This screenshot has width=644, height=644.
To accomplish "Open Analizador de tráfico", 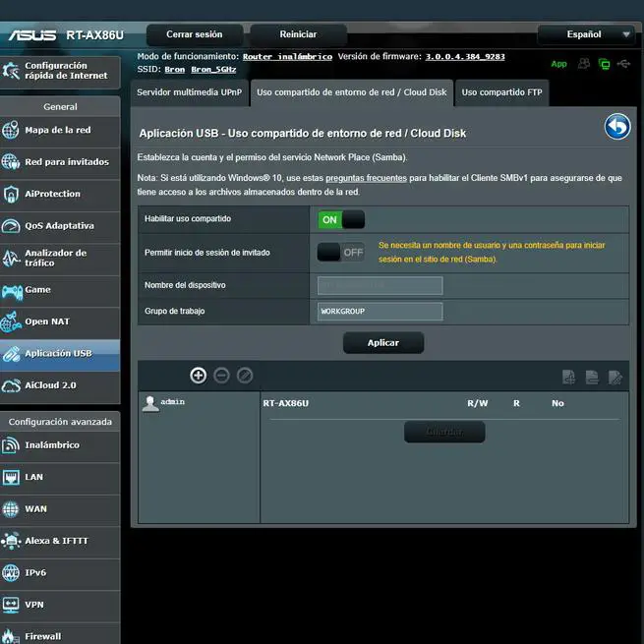I will [x=60, y=259].
